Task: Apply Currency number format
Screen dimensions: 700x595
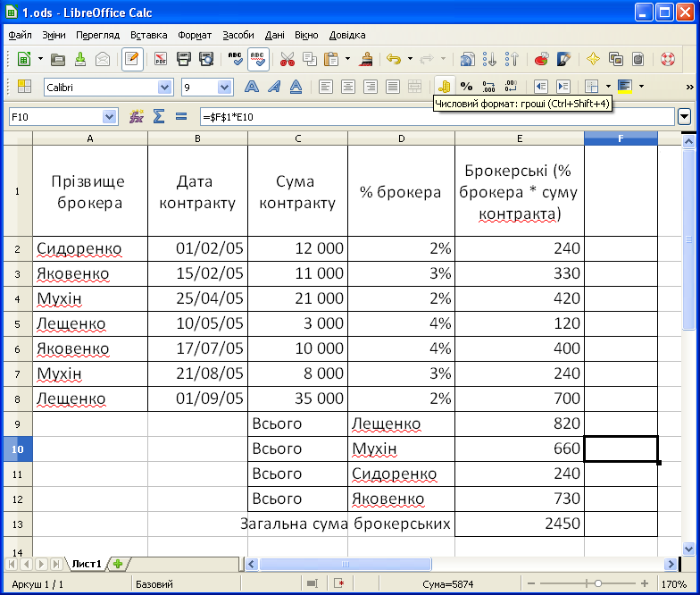Action: [444, 87]
